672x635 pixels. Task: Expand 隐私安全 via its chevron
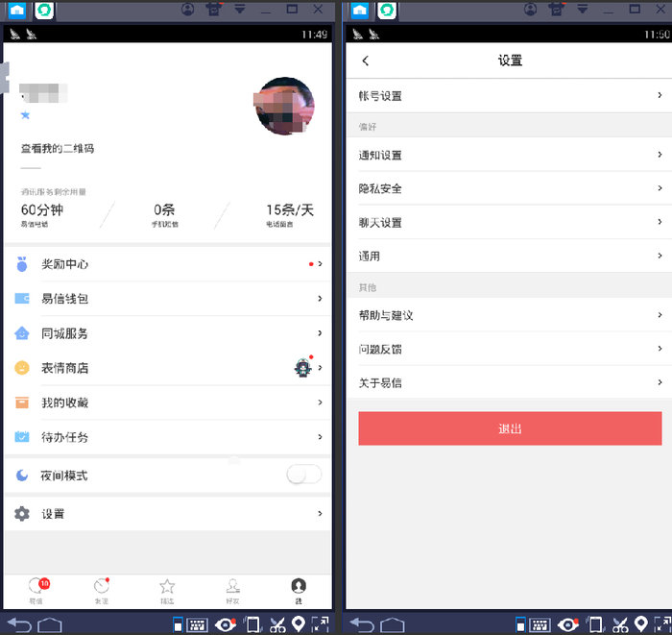click(660, 187)
